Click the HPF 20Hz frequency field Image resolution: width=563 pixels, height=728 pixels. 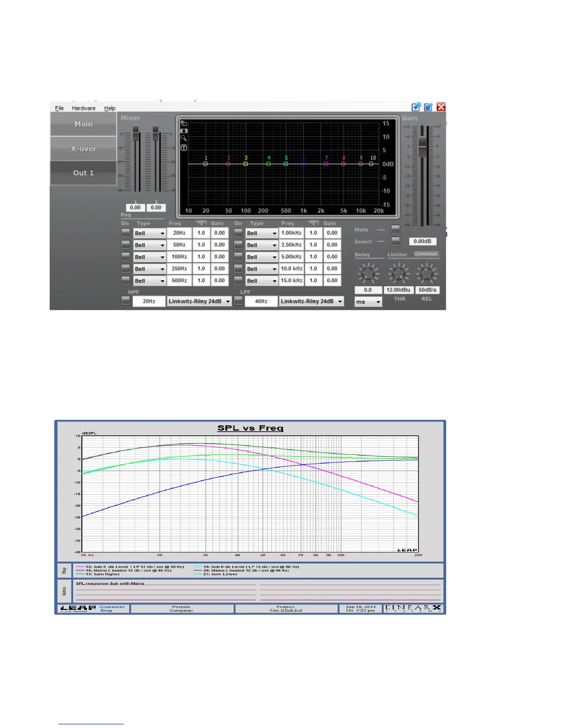point(149,301)
